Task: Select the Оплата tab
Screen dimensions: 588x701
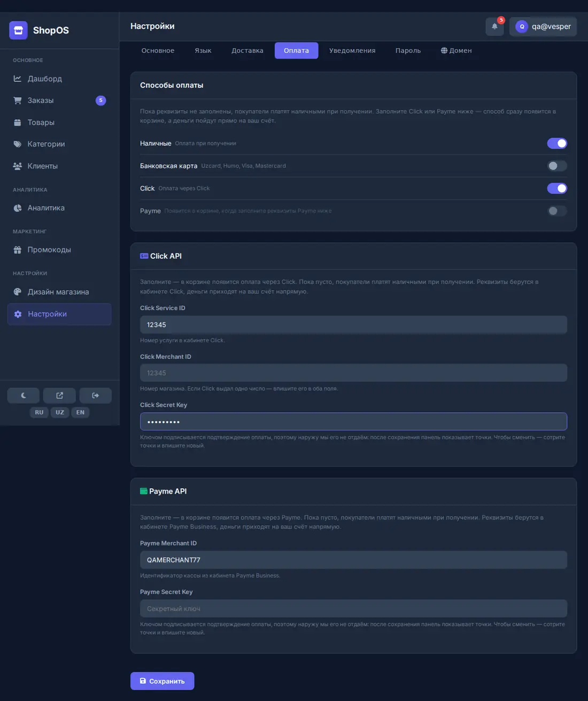Action: [x=296, y=50]
